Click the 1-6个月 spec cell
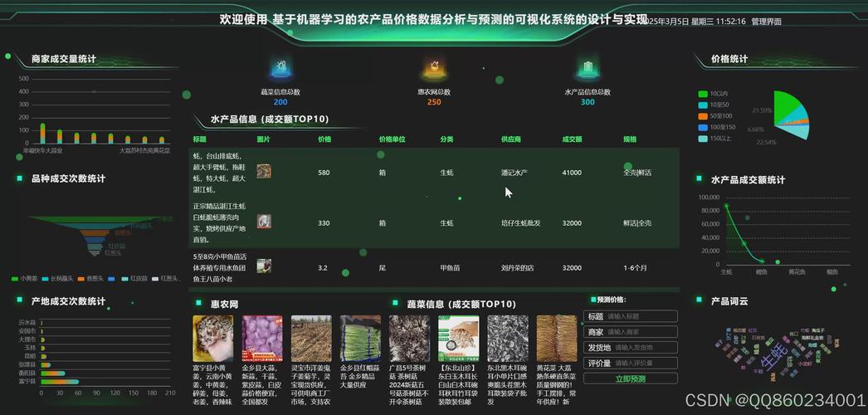This screenshot has width=868, height=415. click(x=635, y=268)
